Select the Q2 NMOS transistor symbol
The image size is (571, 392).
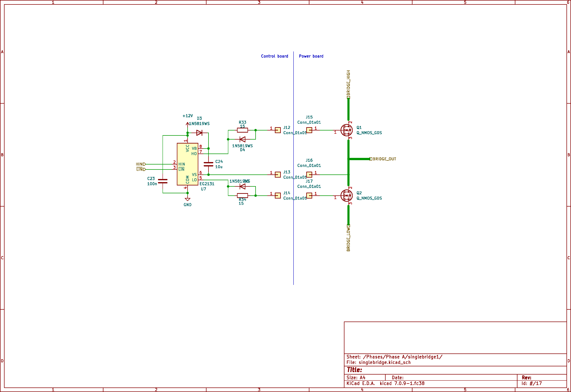coord(346,196)
